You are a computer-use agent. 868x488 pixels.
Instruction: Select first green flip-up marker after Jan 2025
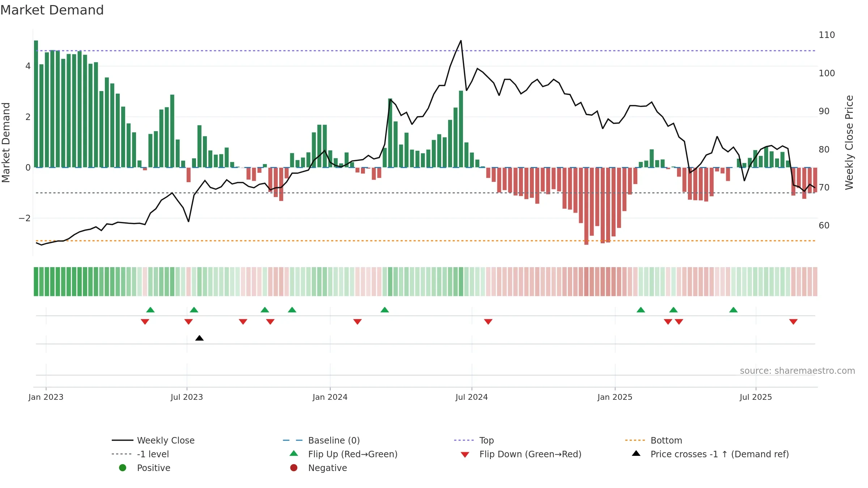click(x=641, y=310)
